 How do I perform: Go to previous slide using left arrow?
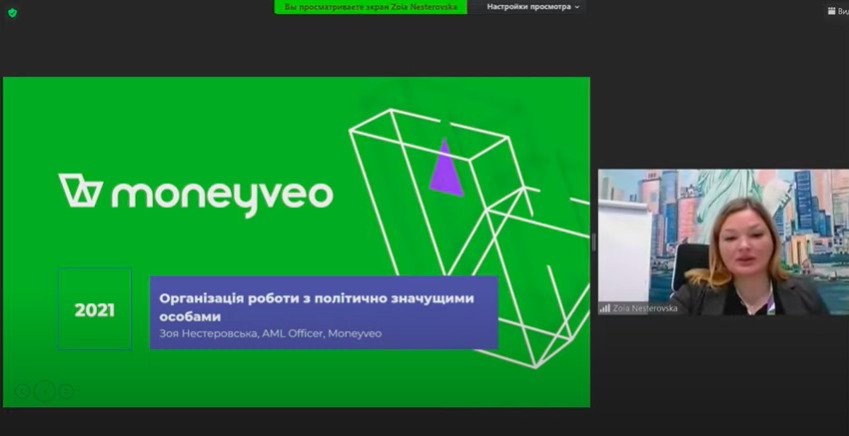[x=22, y=391]
